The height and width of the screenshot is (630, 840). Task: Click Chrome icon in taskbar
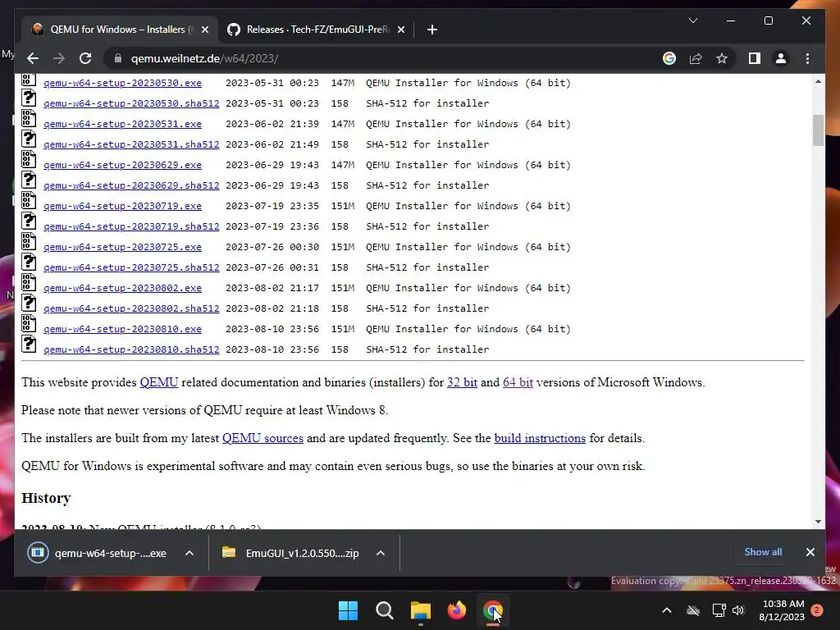(492, 610)
